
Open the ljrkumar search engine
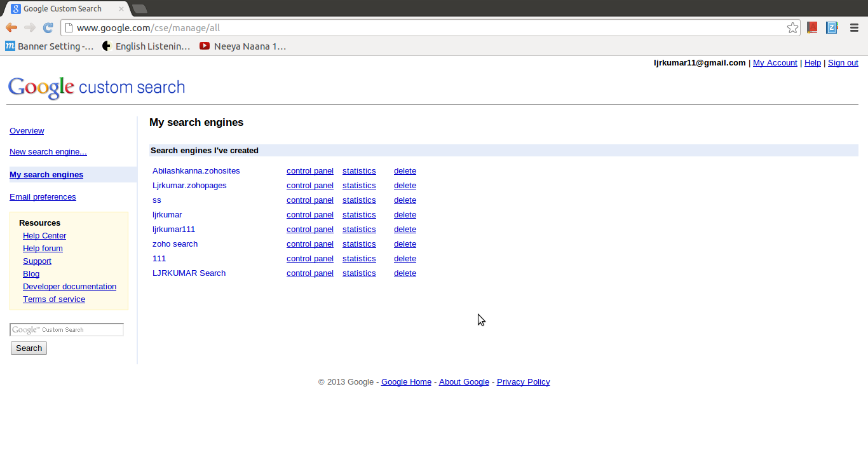click(167, 215)
